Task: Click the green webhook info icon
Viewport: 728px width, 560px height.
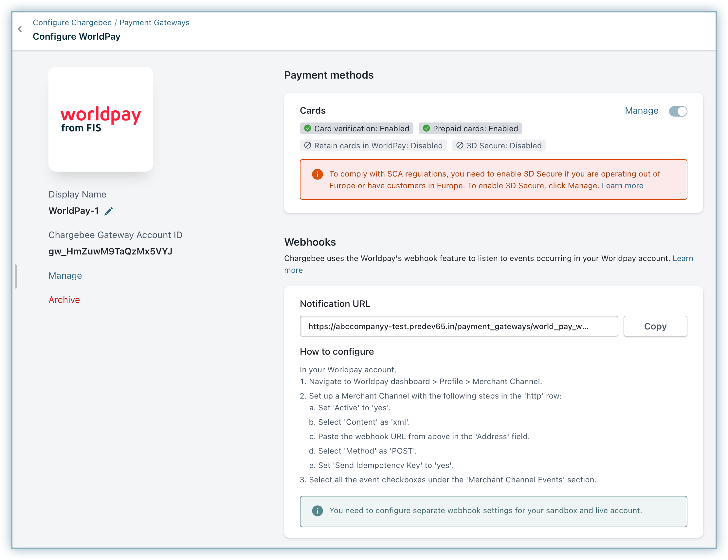Action: point(317,511)
